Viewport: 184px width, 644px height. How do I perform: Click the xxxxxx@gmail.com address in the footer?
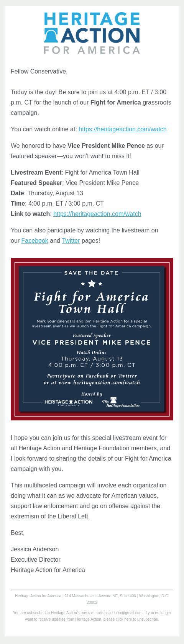coord(126,613)
